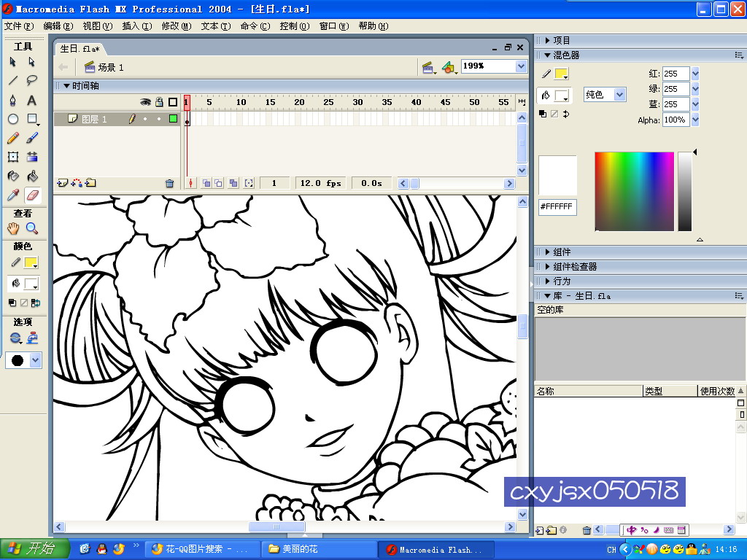Open the stage zoom 199% dropdown
Image resolution: width=747 pixels, height=560 pixels.
pos(521,66)
